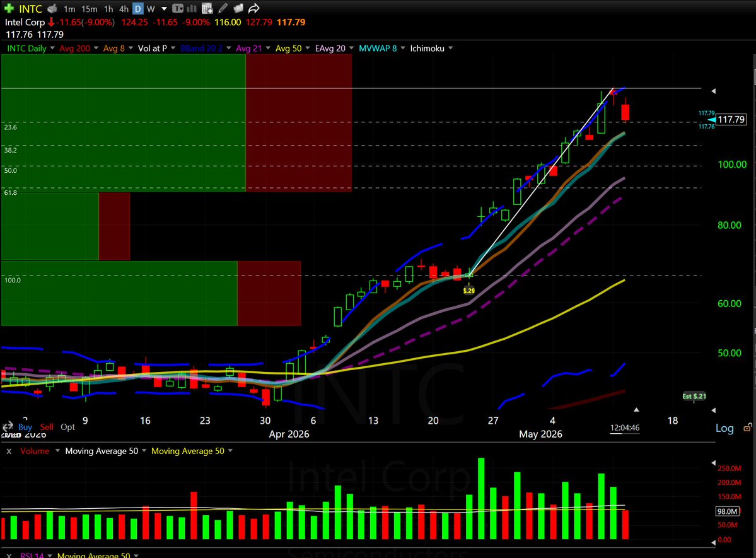756x558 pixels.
Task: Click the 250.0M volume axis label
Action: point(729,468)
